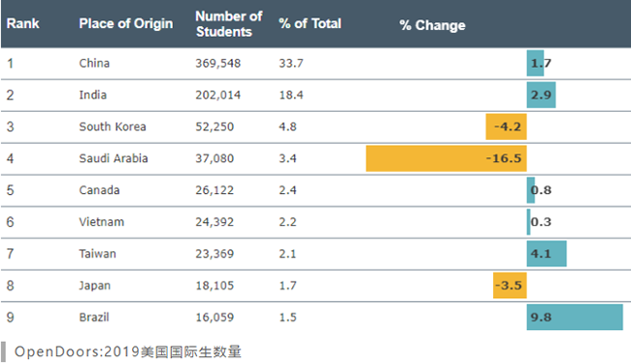
Task: Click Brazil's 9.8 teal bar
Action: coord(575,317)
